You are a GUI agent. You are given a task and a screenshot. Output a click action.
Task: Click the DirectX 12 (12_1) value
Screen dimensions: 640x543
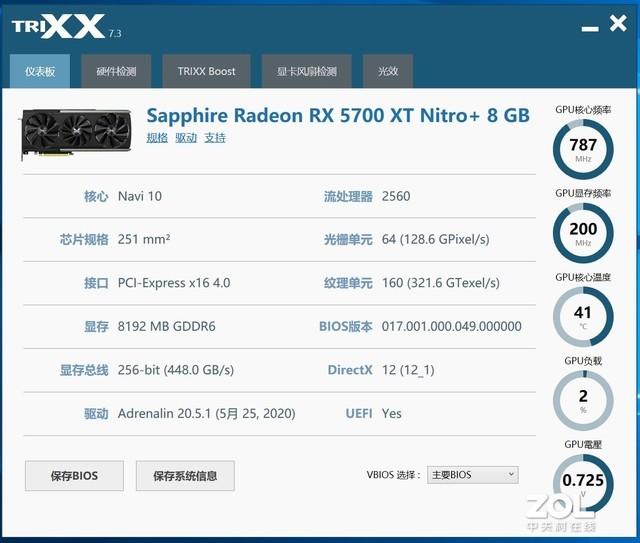pyautogui.click(x=408, y=370)
